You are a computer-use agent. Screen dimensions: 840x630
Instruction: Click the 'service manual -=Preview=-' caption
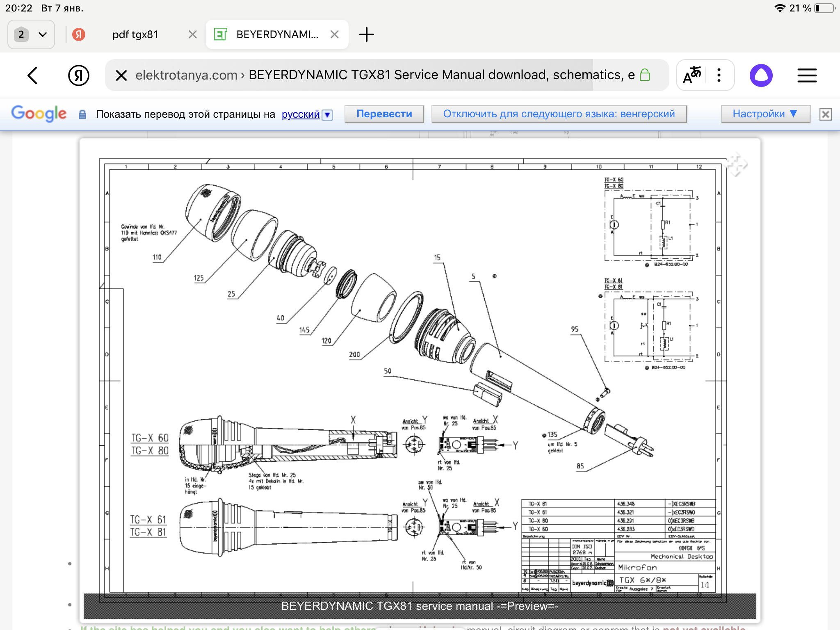coord(420,606)
